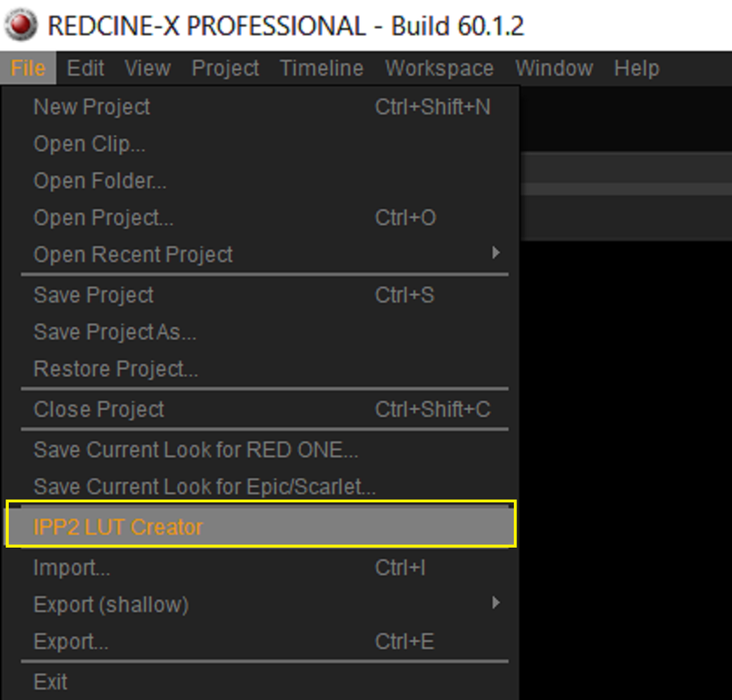
Task: Open the Window menu
Action: tap(554, 68)
